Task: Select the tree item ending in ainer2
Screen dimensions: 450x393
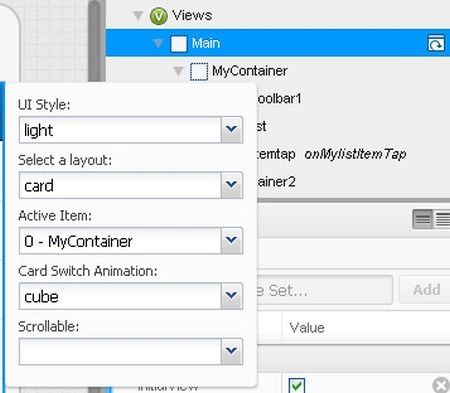Action: pyautogui.click(x=276, y=182)
